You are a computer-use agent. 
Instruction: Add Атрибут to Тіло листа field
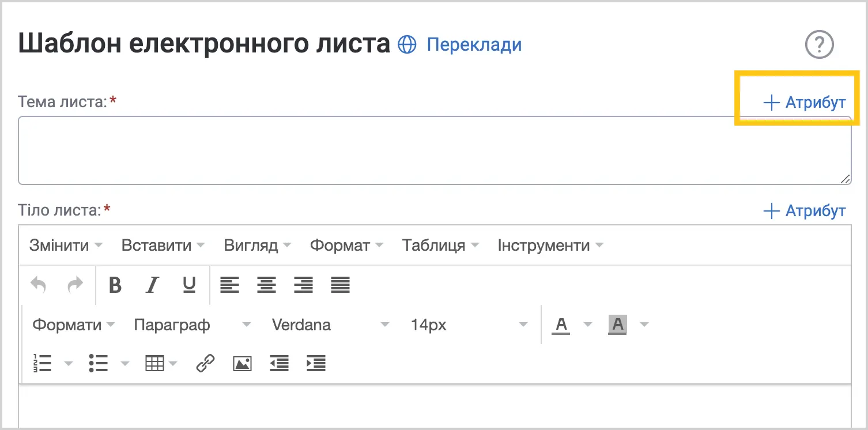pyautogui.click(x=804, y=211)
